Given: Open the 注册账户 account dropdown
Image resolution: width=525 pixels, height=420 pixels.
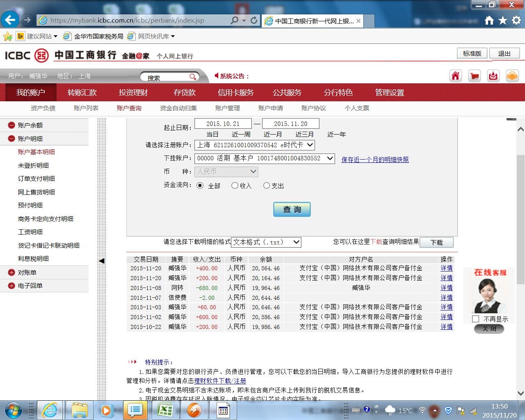Looking at the screenshot, I should pos(255,145).
